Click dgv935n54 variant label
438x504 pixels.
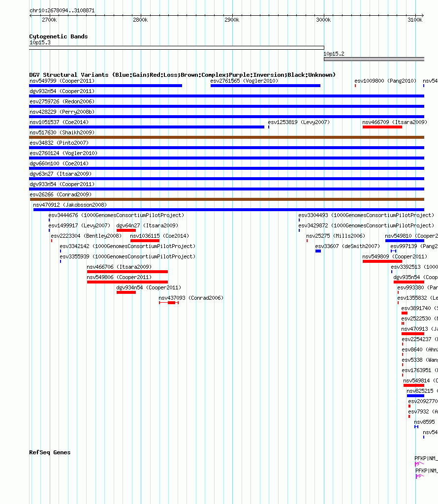click(415, 277)
